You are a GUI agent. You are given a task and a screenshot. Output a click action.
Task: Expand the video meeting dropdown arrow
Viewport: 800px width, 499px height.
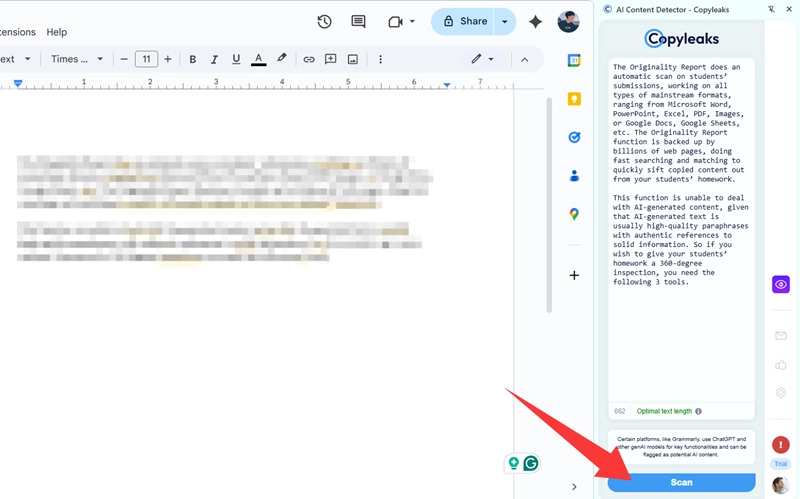412,21
